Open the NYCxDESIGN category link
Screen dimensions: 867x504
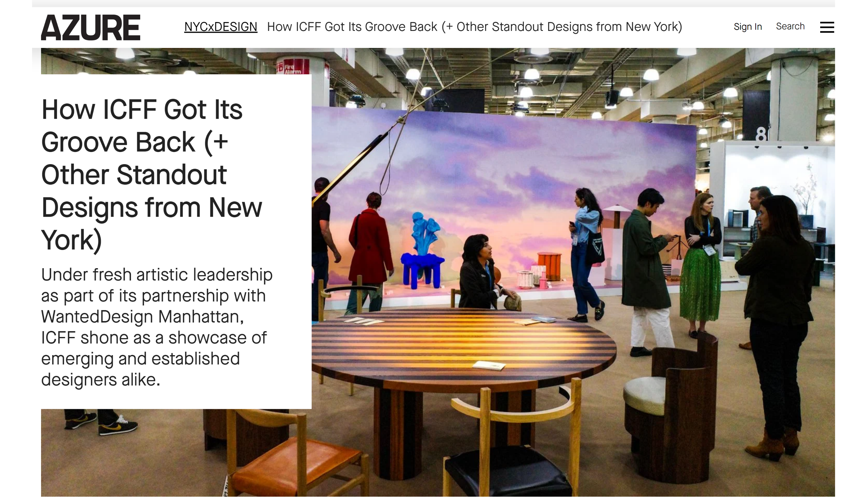click(x=221, y=27)
